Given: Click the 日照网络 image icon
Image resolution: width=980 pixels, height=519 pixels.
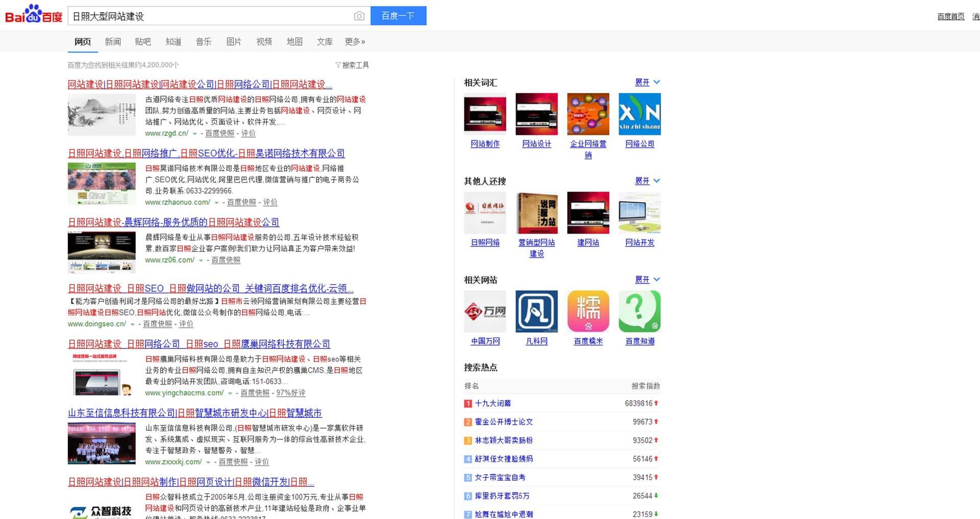Looking at the screenshot, I should click(485, 213).
